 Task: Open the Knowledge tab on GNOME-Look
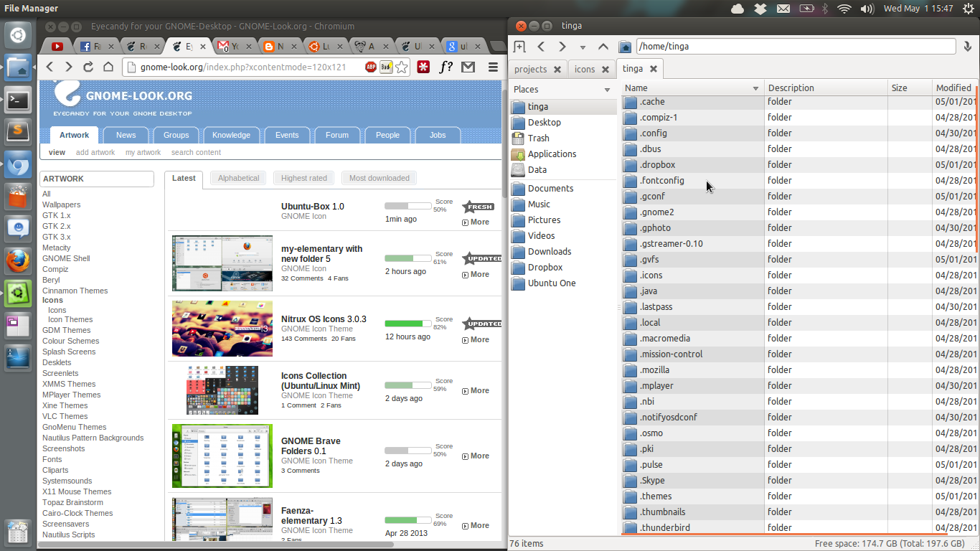tap(231, 135)
